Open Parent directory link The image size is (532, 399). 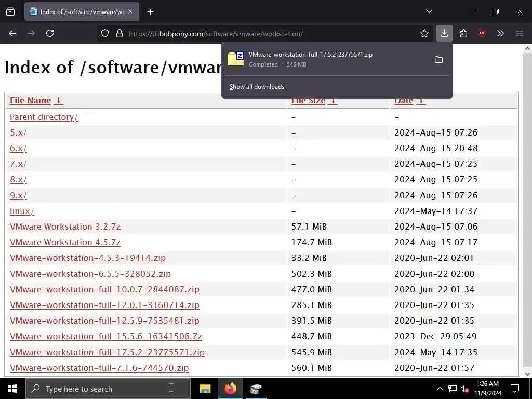pos(44,117)
